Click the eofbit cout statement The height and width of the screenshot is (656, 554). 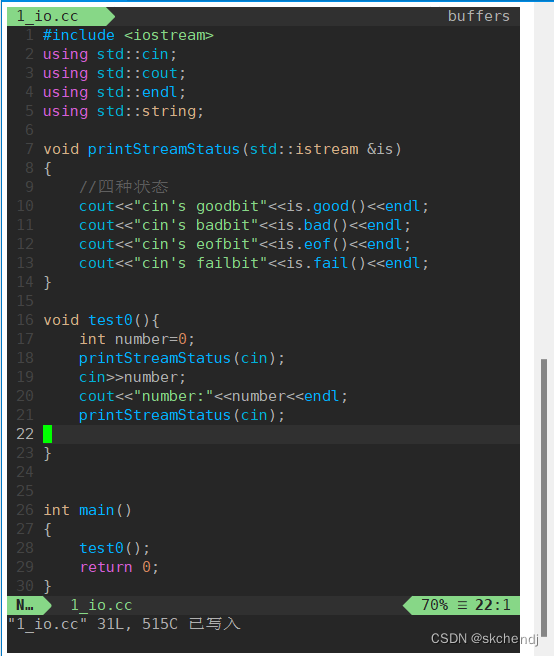pos(245,244)
